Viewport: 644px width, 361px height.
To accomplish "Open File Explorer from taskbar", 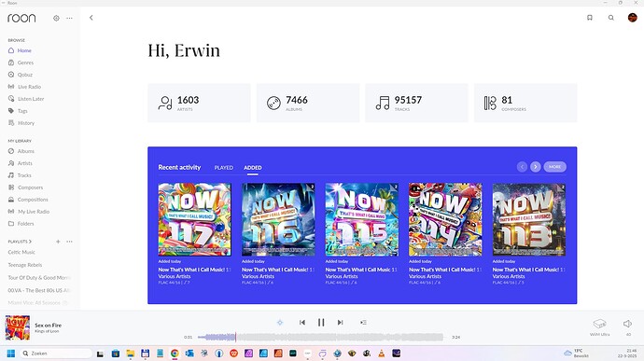I will (x=130, y=354).
